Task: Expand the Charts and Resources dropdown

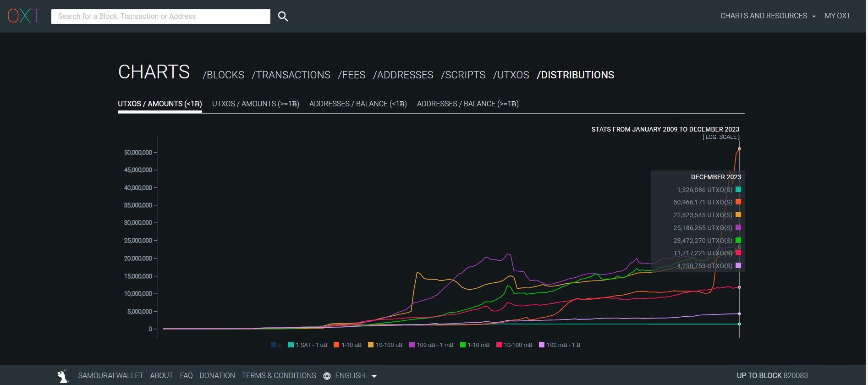Action: click(768, 16)
